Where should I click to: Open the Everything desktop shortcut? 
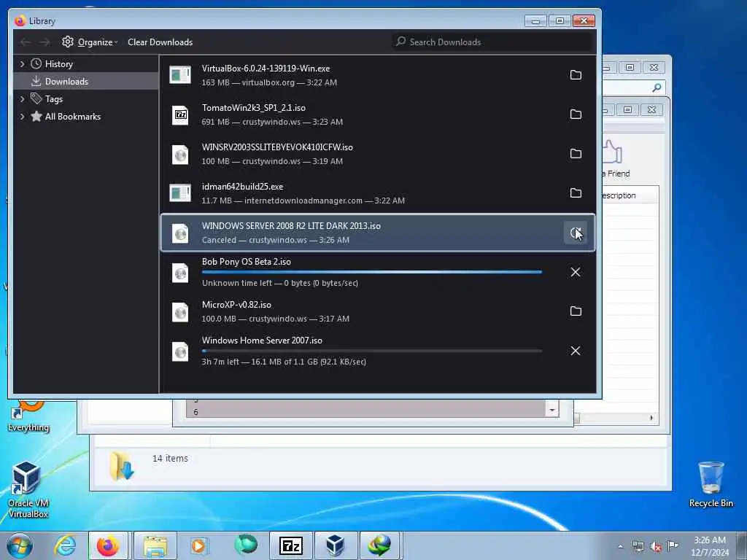pos(28,416)
